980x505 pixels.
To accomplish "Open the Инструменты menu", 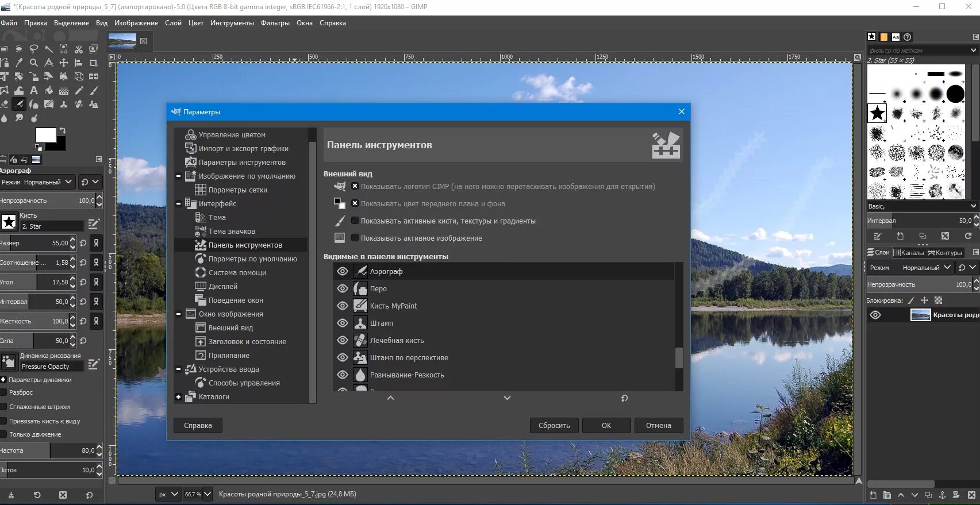I will (232, 23).
